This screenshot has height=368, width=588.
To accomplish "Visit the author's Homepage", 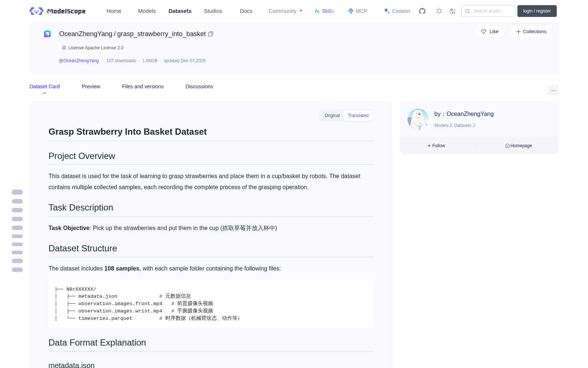I will click(519, 146).
